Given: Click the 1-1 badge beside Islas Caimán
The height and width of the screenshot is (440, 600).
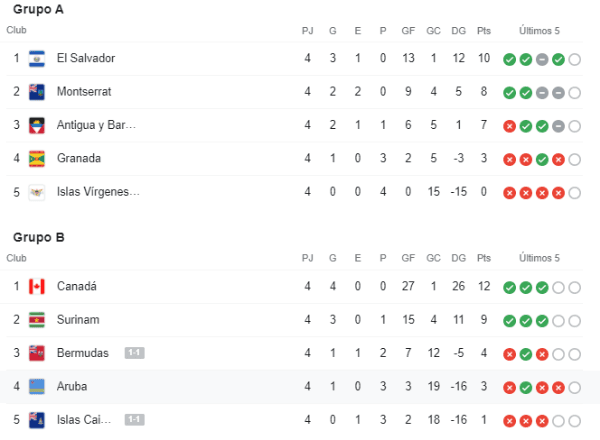Looking at the screenshot, I should coord(135,419).
